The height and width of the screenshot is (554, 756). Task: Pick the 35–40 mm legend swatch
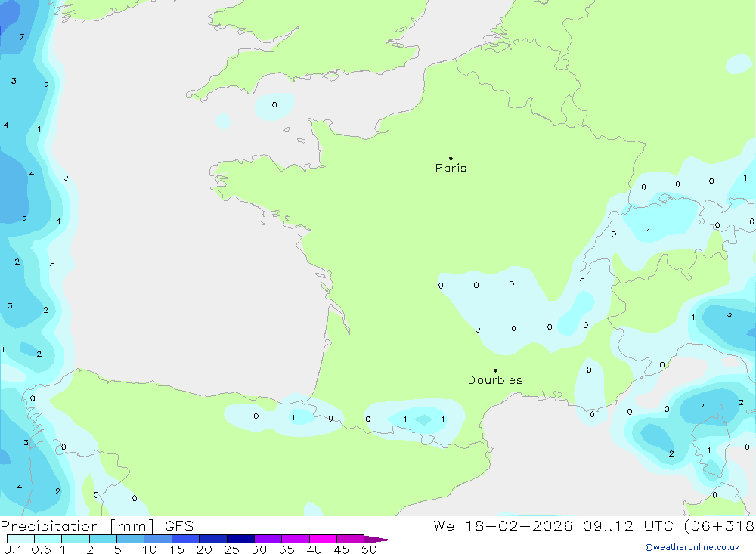(x=296, y=539)
